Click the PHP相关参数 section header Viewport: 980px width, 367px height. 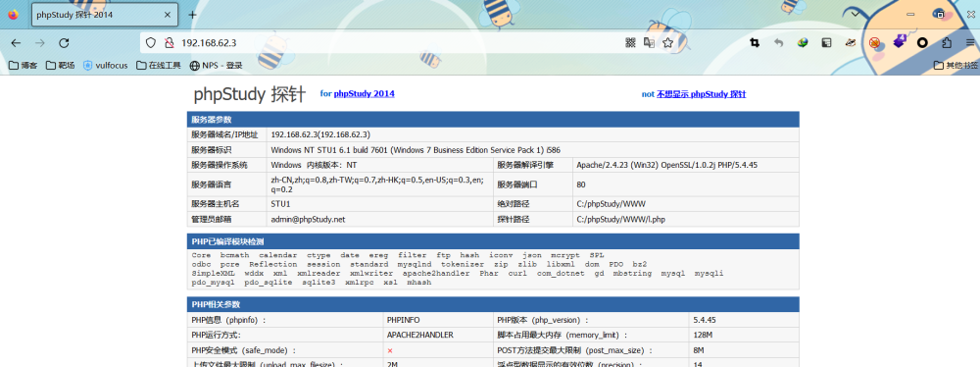click(493, 304)
